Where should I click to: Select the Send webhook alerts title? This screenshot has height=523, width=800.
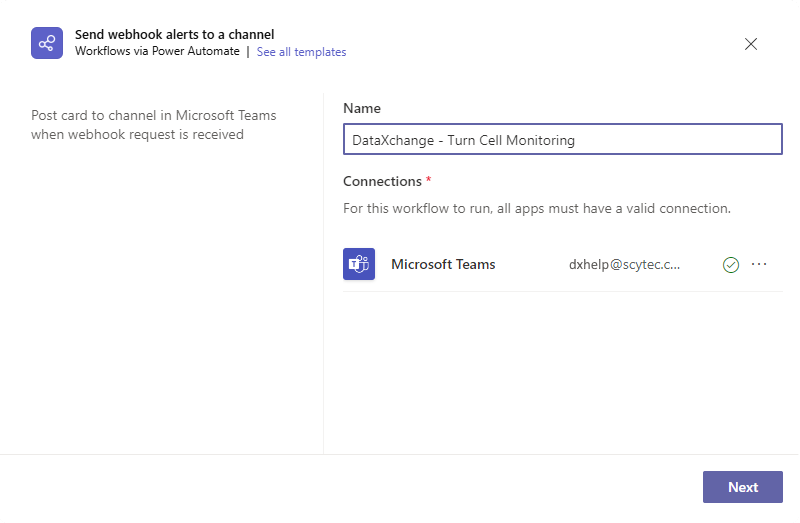pos(174,34)
